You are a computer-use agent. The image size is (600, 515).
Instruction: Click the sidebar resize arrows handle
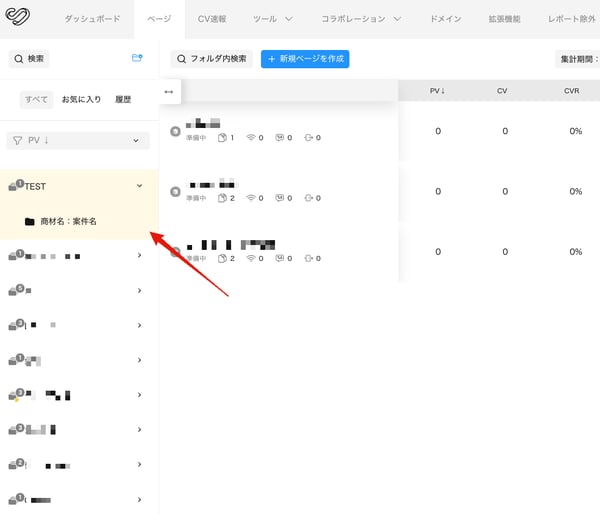(168, 92)
